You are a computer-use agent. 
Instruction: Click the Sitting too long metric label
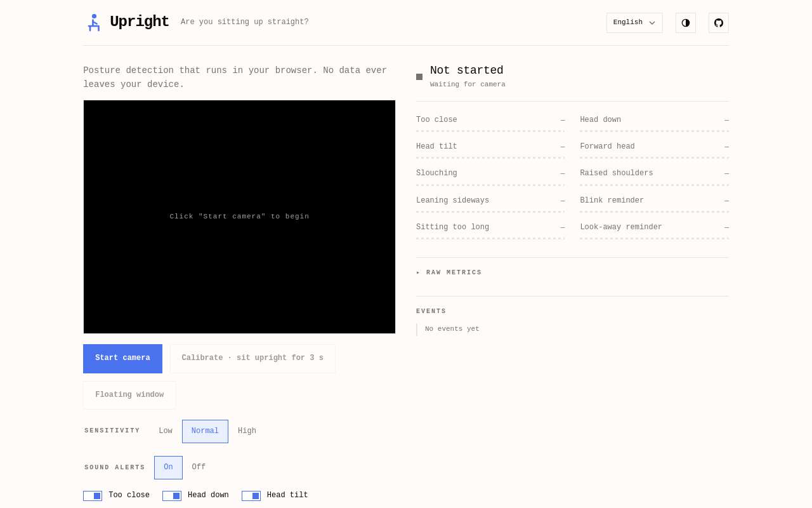pos(452,227)
